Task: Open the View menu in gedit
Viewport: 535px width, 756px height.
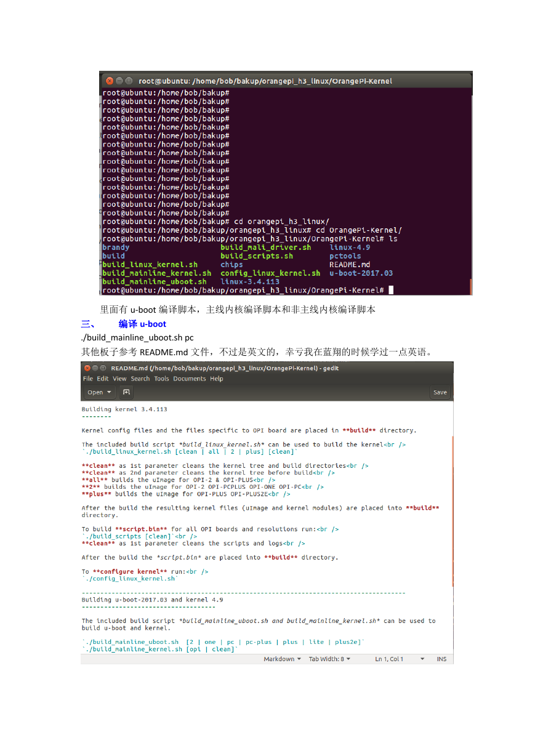Action: coord(119,379)
